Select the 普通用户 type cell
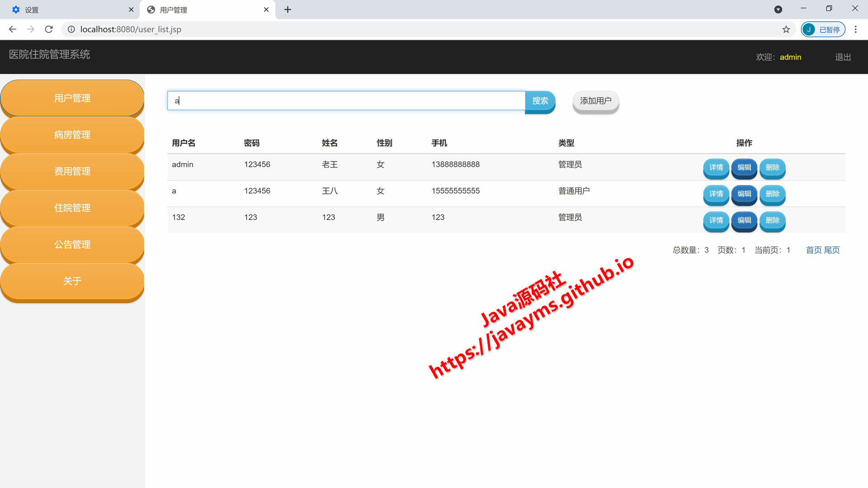The height and width of the screenshot is (488, 868). (574, 191)
